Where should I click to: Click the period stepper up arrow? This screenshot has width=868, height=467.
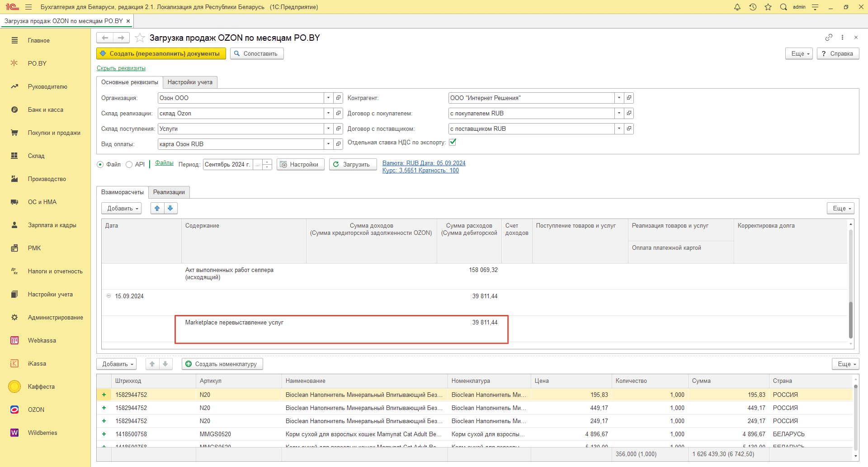267,162
